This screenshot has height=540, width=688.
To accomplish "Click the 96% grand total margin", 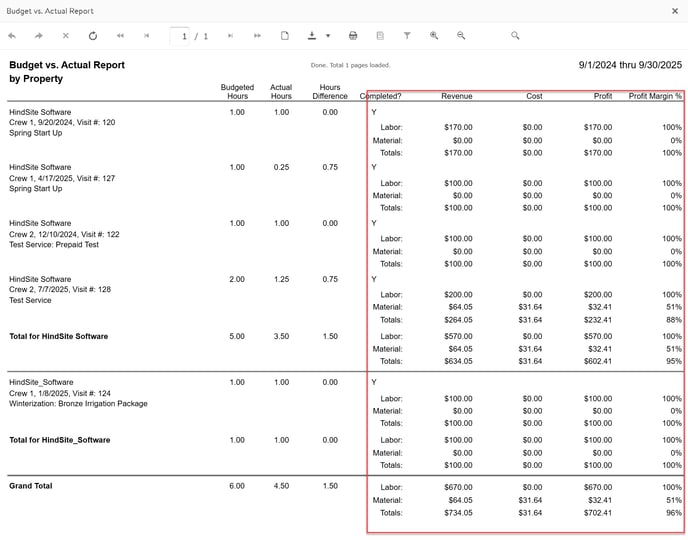I will tap(674, 512).
